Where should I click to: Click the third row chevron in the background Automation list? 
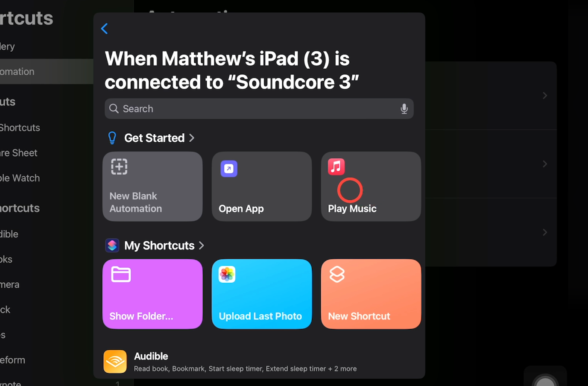[x=545, y=232]
